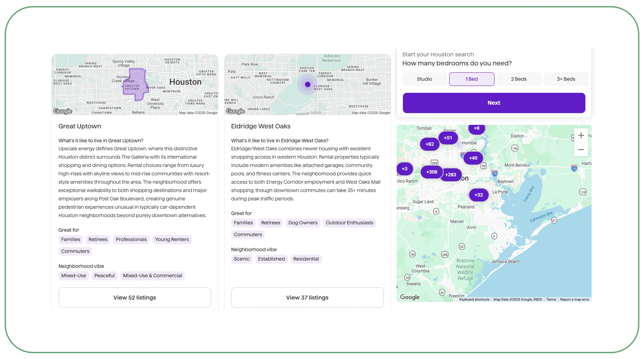Select the Studio bedroom option
This screenshot has width=644, height=359.
(424, 79)
